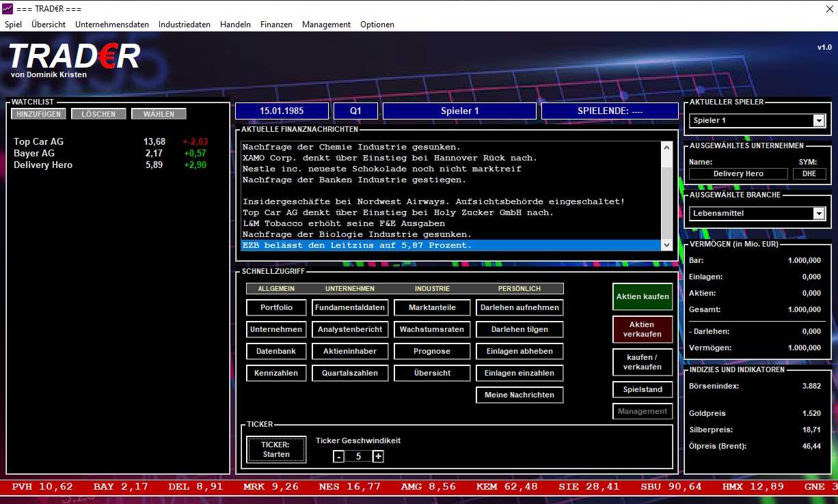The width and height of the screenshot is (838, 504).
Task: Click LÖSCHEN in the watchlist
Action: (98, 114)
